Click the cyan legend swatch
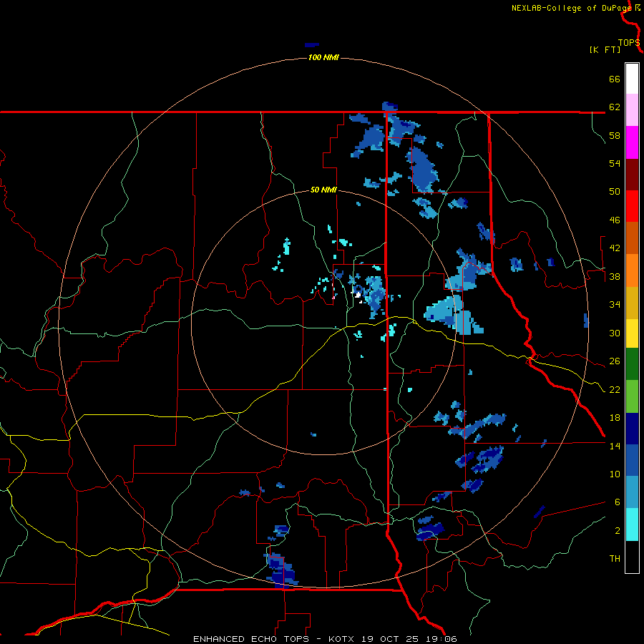The height and width of the screenshot is (644, 644). tap(632, 525)
